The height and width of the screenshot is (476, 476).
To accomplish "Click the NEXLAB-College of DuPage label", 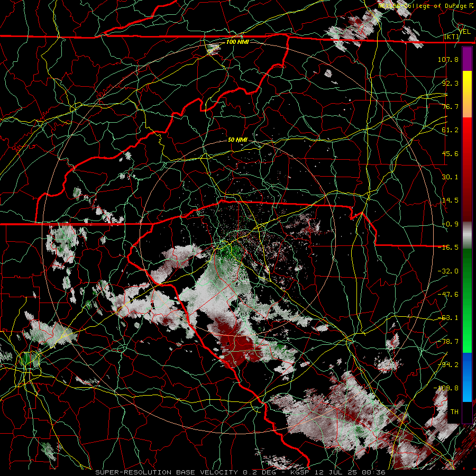I will [425, 6].
